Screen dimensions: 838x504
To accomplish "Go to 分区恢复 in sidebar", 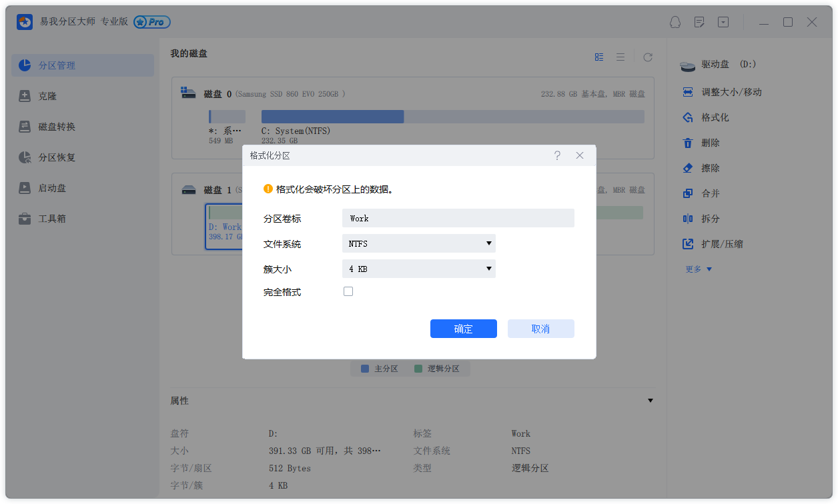I will tap(57, 157).
